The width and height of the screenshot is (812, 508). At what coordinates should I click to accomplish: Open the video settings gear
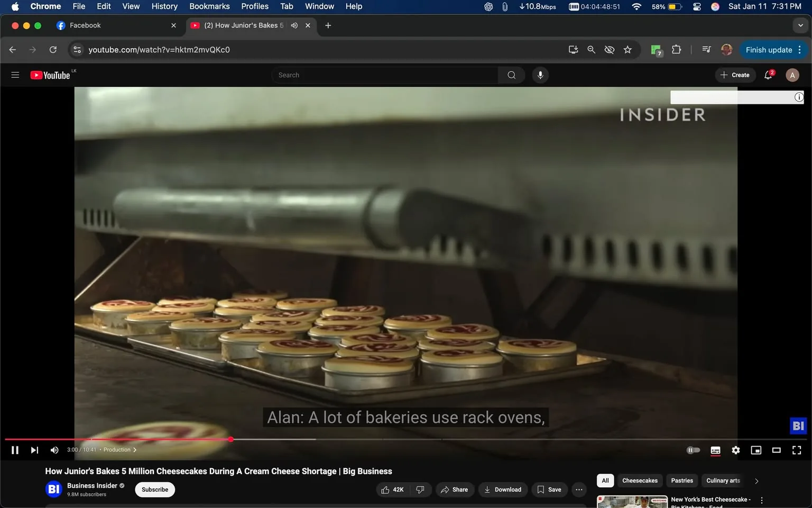735,450
